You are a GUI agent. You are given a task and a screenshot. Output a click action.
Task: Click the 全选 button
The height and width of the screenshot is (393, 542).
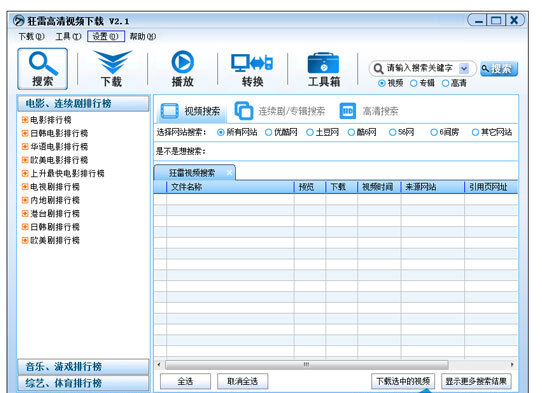tap(185, 381)
